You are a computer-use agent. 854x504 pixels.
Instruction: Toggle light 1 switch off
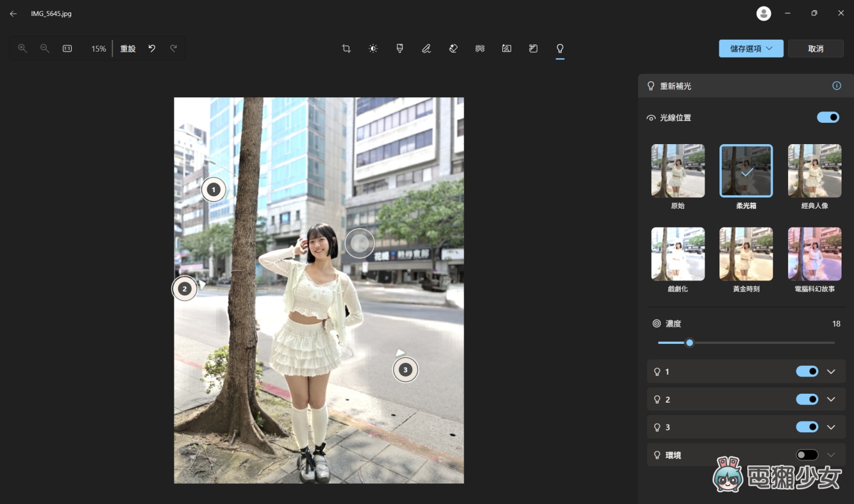[x=807, y=372]
